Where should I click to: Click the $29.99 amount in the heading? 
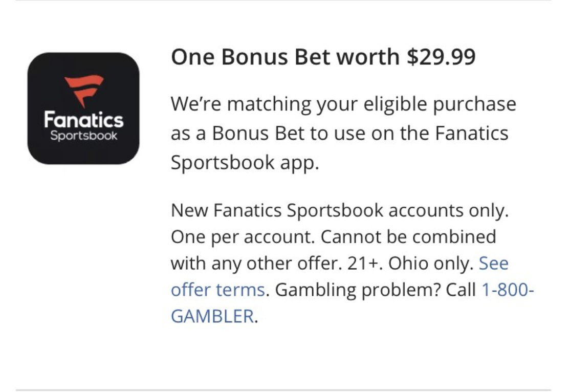pos(441,57)
